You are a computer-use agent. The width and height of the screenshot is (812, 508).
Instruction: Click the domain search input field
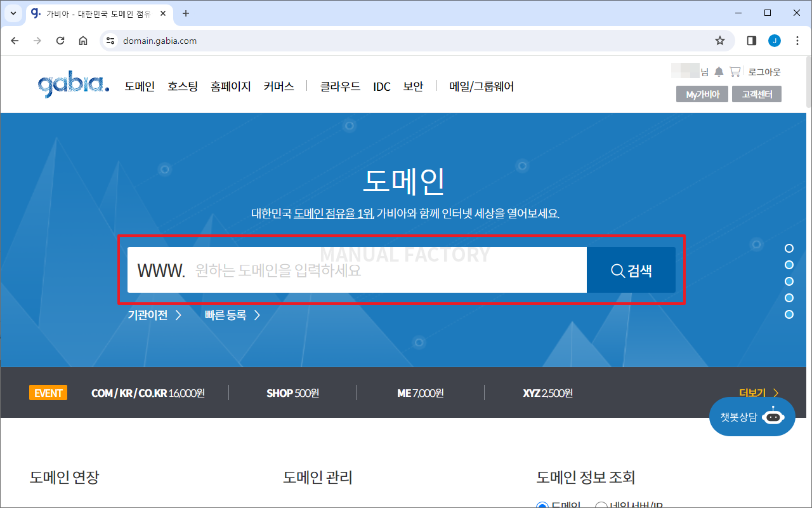(x=357, y=270)
